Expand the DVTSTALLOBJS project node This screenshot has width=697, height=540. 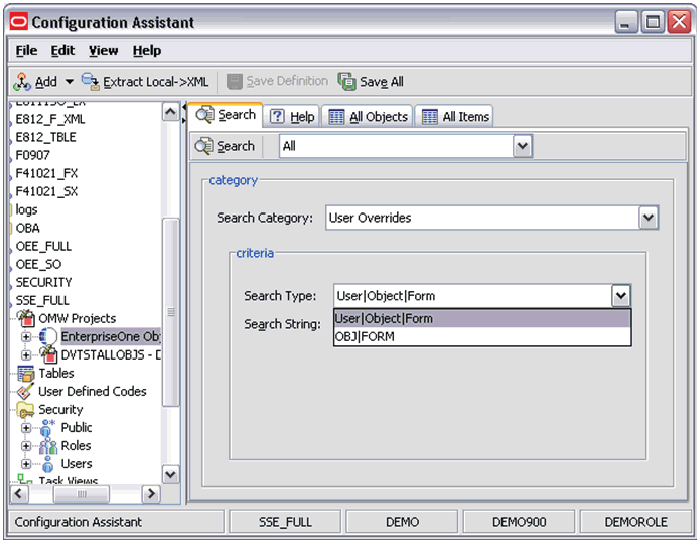click(27, 355)
